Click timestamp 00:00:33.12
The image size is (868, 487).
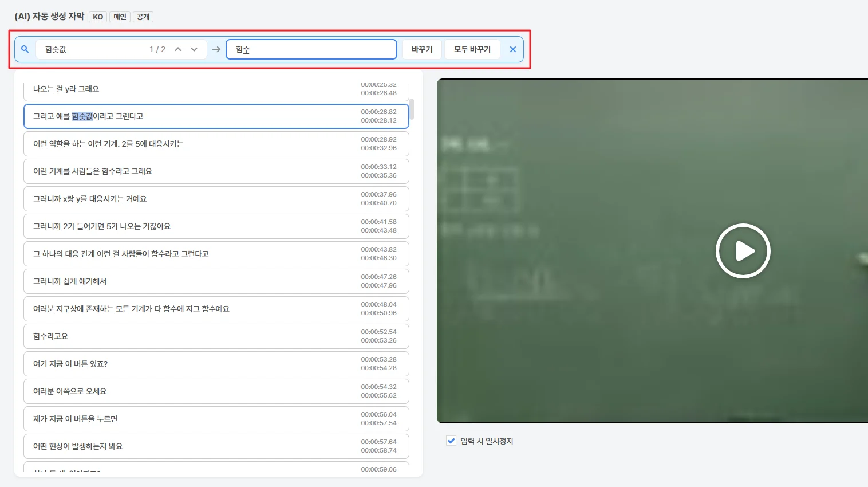click(x=378, y=167)
